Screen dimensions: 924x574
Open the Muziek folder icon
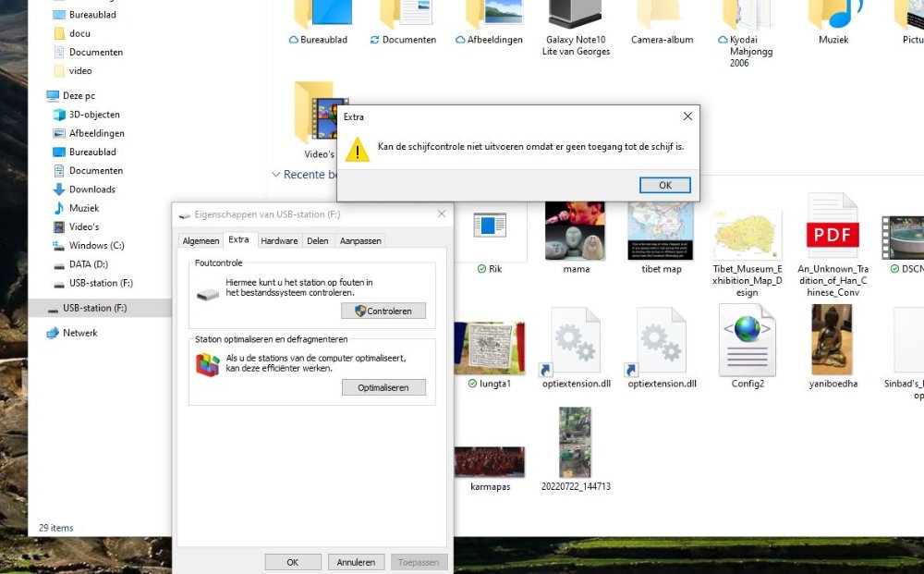[833, 13]
